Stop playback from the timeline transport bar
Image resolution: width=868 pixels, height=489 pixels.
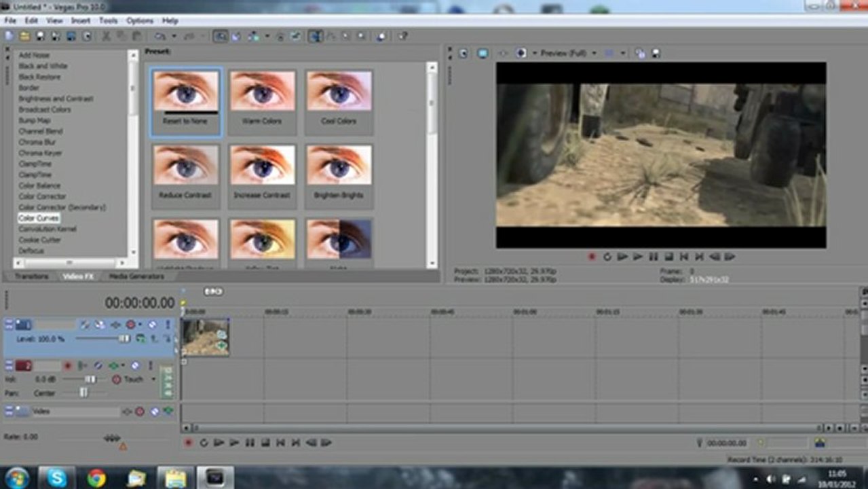pyautogui.click(x=265, y=443)
